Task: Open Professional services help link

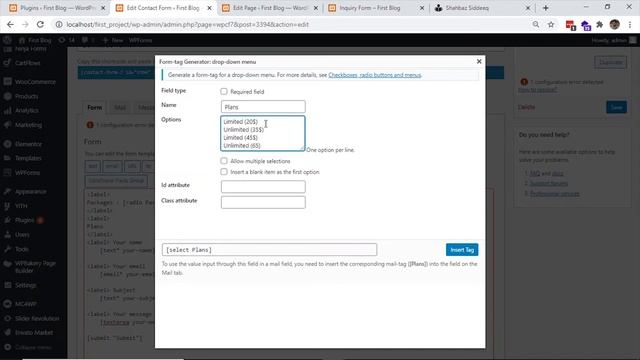Action: (x=554, y=193)
